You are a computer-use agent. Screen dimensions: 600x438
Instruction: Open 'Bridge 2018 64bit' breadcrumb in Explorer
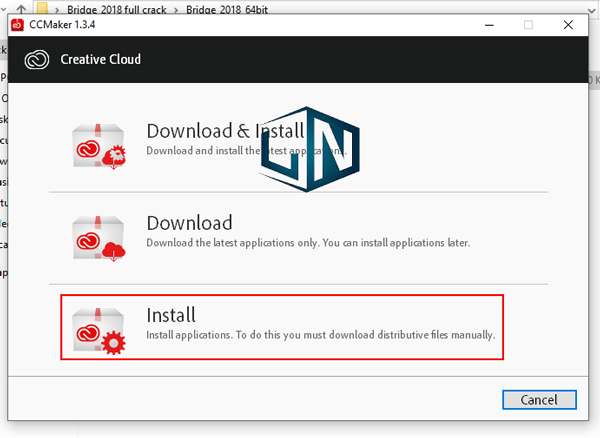point(227,10)
